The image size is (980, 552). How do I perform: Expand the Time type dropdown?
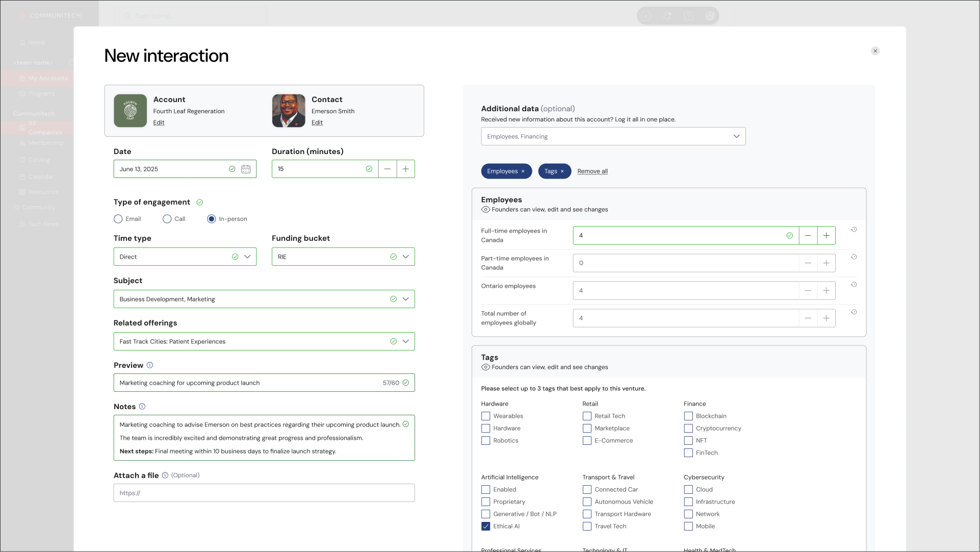point(247,257)
